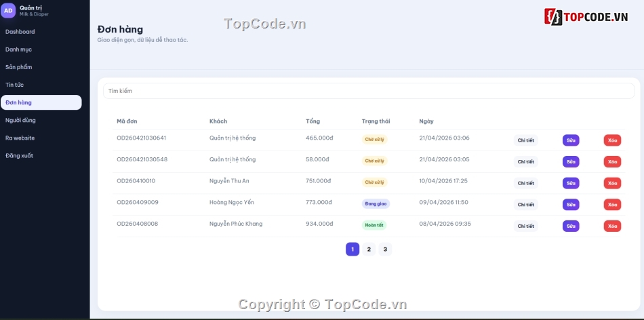Viewport: 644px width, 320px height.
Task: Click Chờ xử lý badge of order OD260421030641
Action: click(375, 139)
